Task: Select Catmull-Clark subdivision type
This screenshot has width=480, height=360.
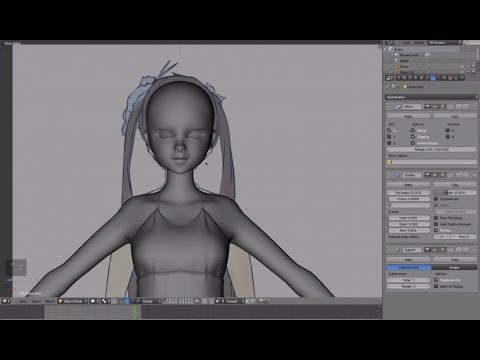Action: pos(409,267)
